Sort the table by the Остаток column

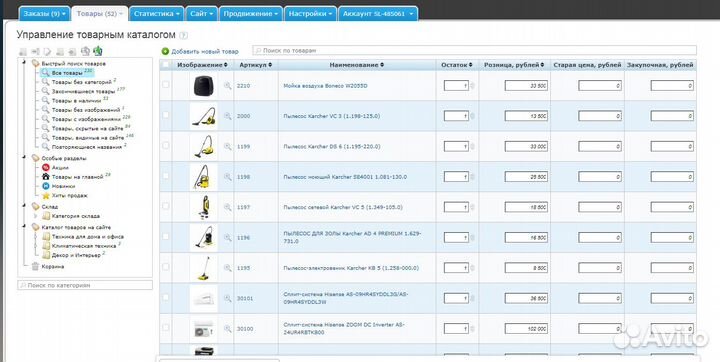tap(457, 65)
